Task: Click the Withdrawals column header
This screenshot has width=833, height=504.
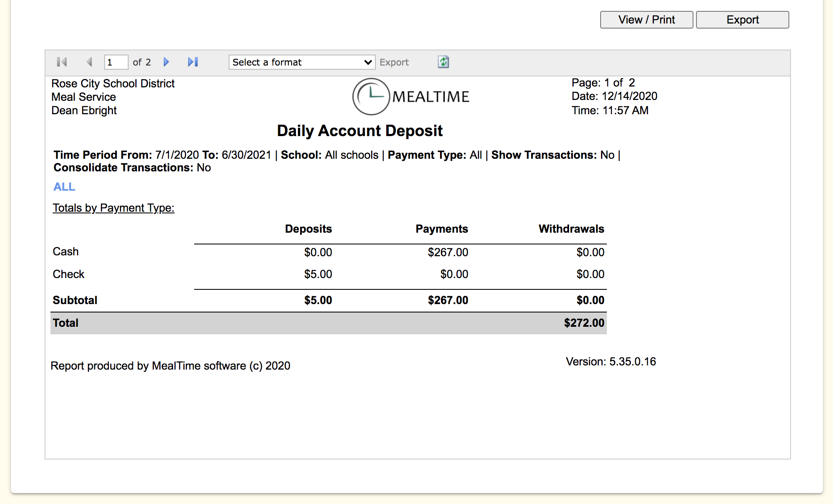Action: [x=571, y=229]
